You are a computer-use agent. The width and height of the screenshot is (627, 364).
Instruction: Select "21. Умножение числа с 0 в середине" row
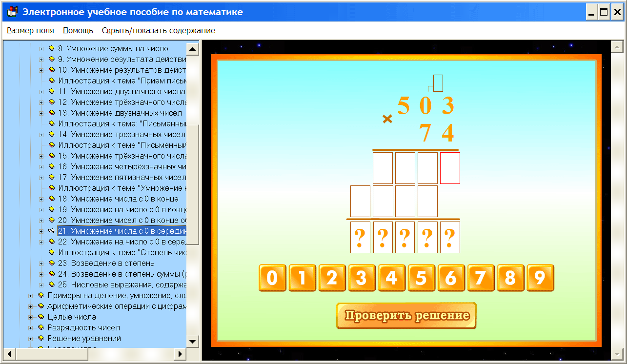point(121,231)
